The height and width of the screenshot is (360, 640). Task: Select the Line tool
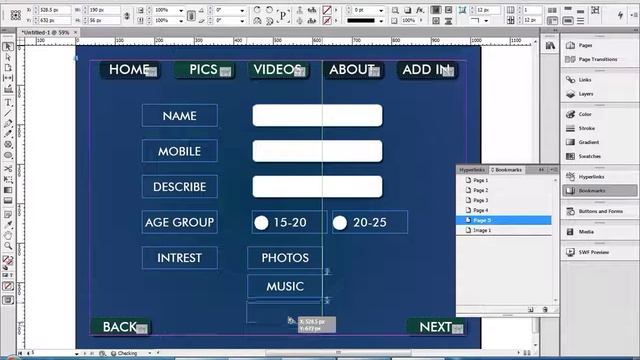[8, 113]
